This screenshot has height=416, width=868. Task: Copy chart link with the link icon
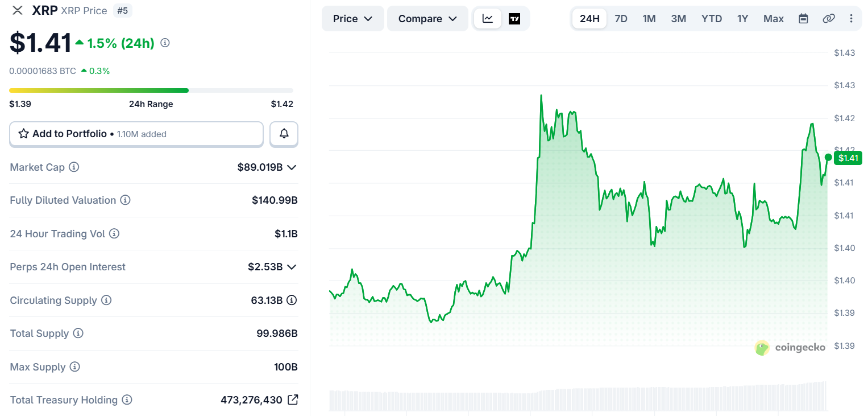coord(829,19)
